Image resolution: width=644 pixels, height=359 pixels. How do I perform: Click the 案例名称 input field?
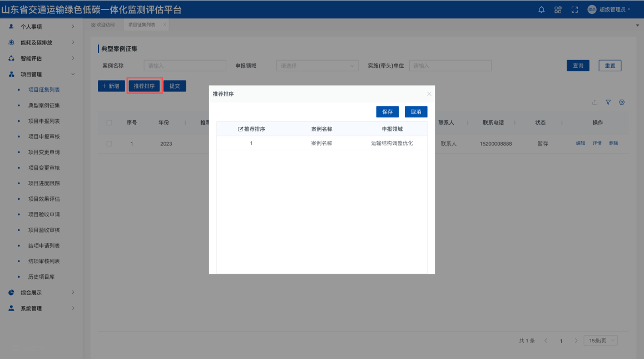[185, 66]
